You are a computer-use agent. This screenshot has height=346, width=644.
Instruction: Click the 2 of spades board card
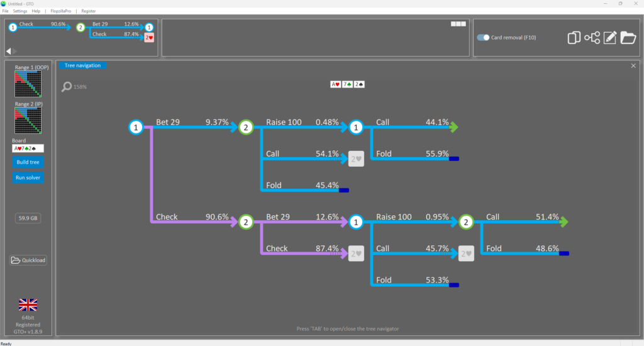(359, 84)
